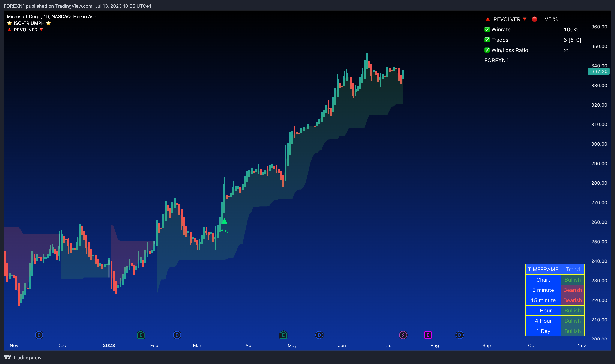Click the Bullish cell for 1 Day
The width and height of the screenshot is (615, 364).
573,331
